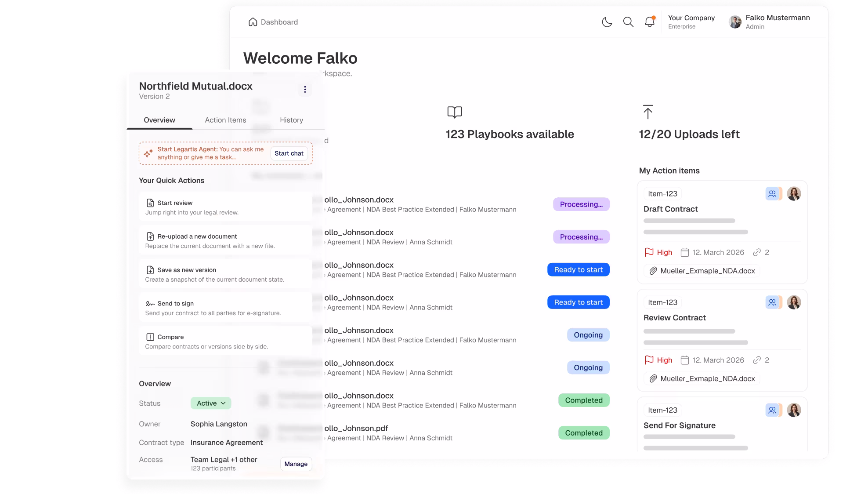
Task: Click Ready to start on Anna Schmidt row
Action: 578,302
